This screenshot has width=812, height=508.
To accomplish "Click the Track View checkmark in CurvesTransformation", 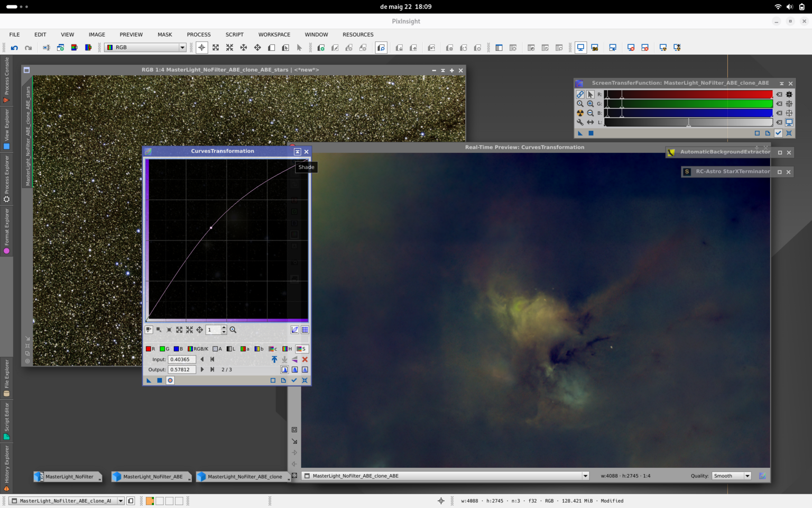I will coord(294,380).
